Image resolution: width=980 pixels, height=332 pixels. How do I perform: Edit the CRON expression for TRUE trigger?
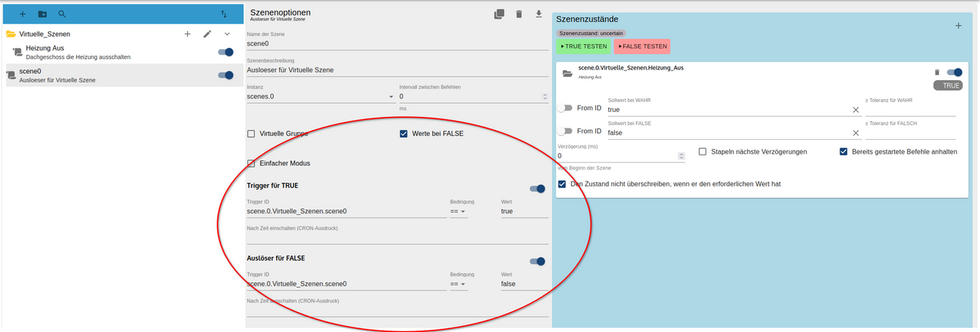click(x=397, y=238)
